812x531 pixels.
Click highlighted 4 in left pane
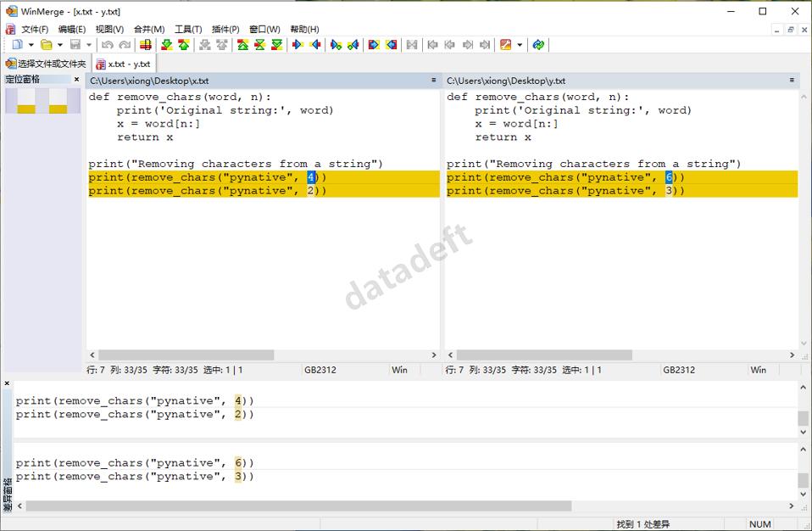311,177
